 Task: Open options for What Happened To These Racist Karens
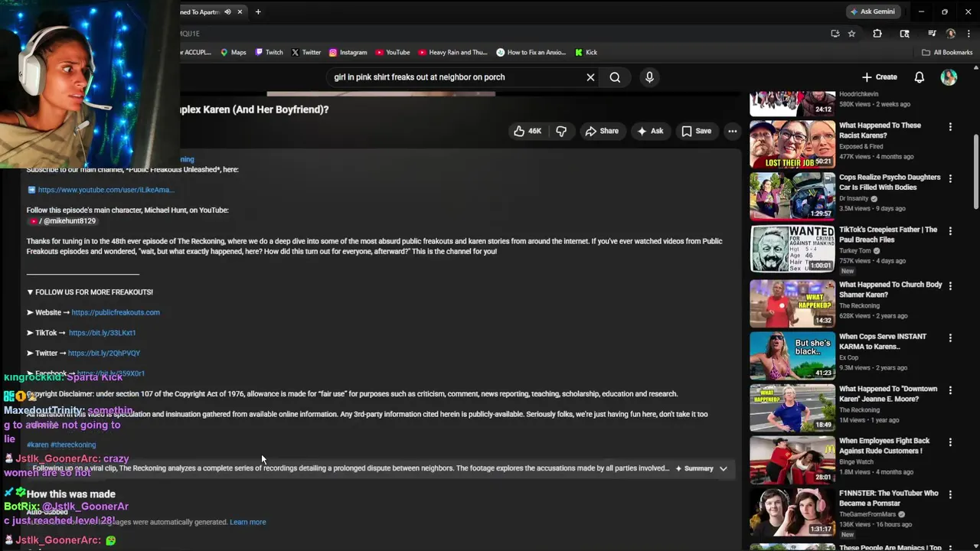(950, 127)
